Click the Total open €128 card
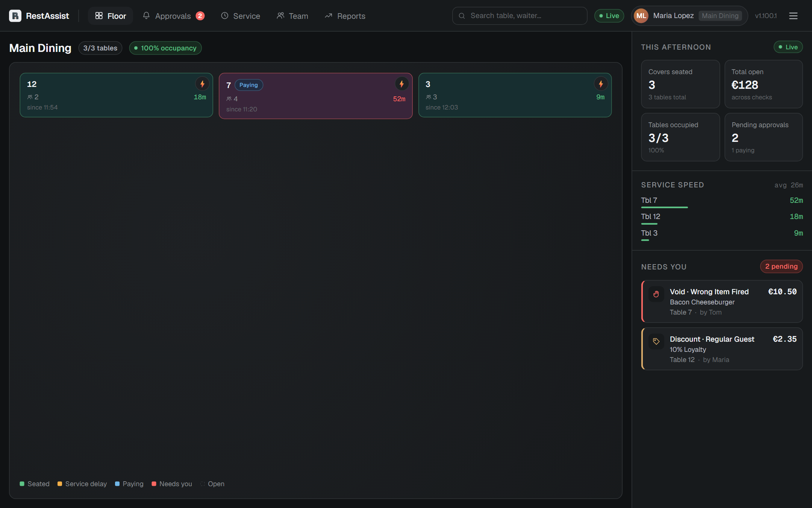The height and width of the screenshot is (508, 812). pos(764,84)
